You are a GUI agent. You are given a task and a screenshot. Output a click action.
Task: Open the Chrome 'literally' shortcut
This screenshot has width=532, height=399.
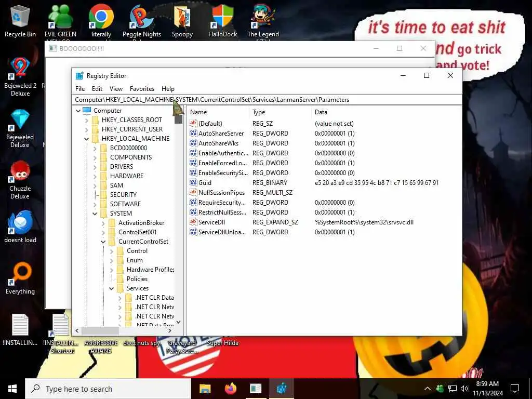[101, 20]
